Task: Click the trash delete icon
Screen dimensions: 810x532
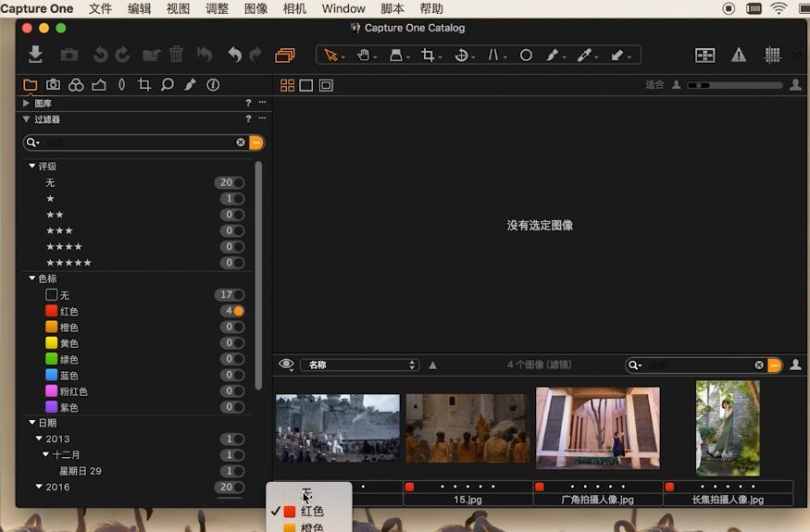Action: point(176,55)
